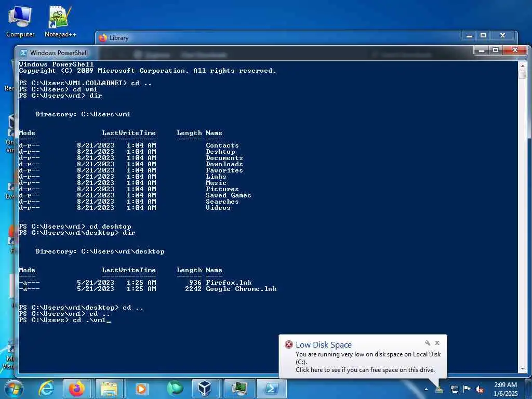Close the PowerShell window
Viewport: 532px width, 399px height.
pyautogui.click(x=515, y=50)
